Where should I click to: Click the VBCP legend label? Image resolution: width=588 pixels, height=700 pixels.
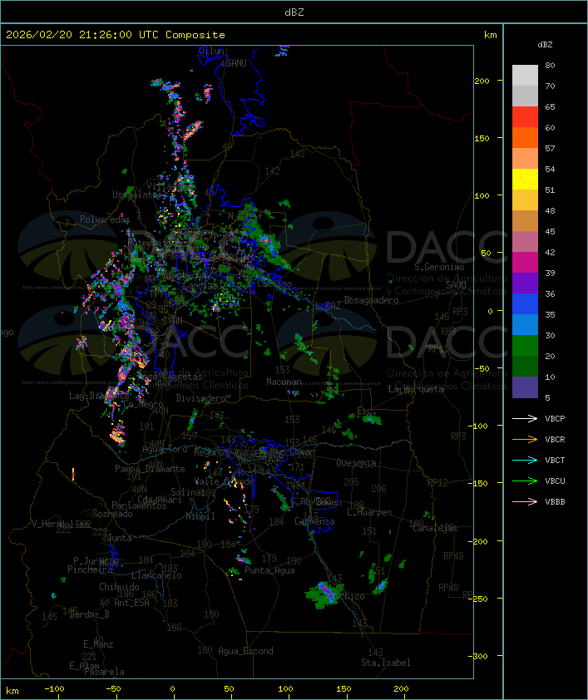[x=555, y=418]
